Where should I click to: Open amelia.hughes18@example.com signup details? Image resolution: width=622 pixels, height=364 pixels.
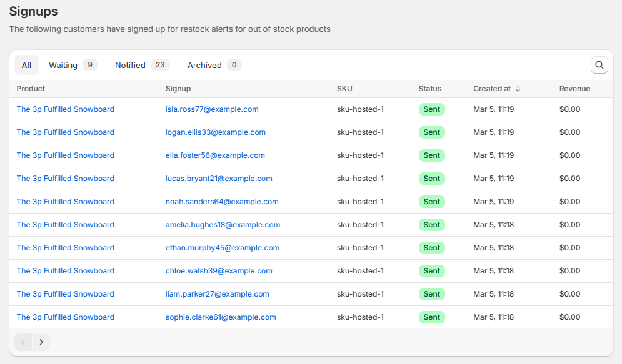pyautogui.click(x=223, y=225)
